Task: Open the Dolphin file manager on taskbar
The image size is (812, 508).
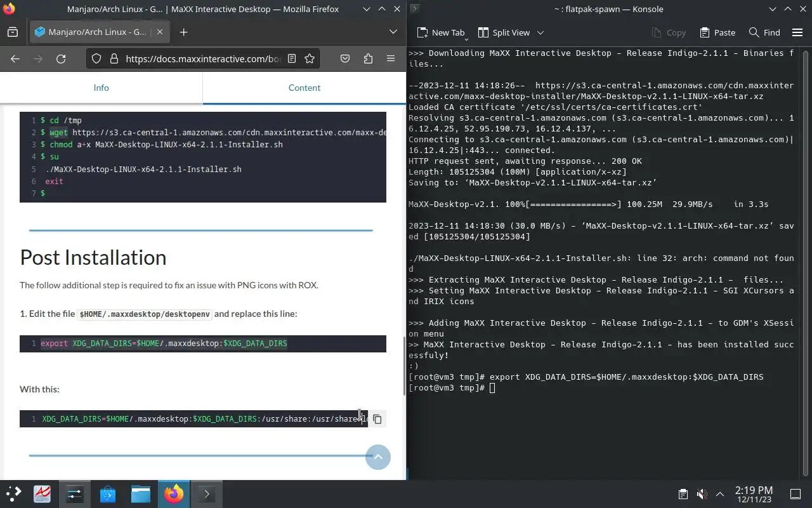Action: coord(141,494)
